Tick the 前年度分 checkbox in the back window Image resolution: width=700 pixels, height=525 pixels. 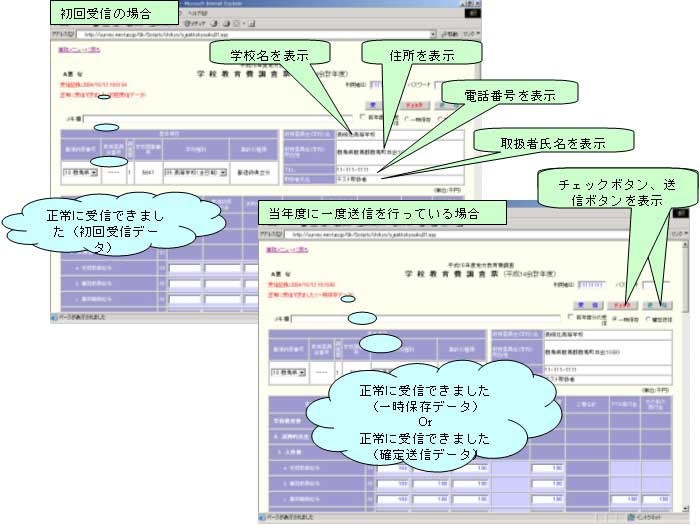(362, 117)
